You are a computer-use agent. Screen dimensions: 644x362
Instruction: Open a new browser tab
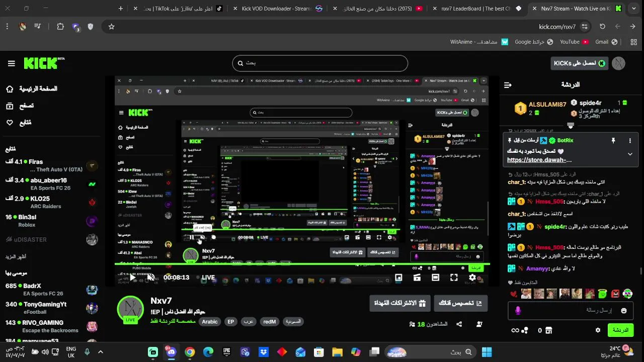point(121,9)
